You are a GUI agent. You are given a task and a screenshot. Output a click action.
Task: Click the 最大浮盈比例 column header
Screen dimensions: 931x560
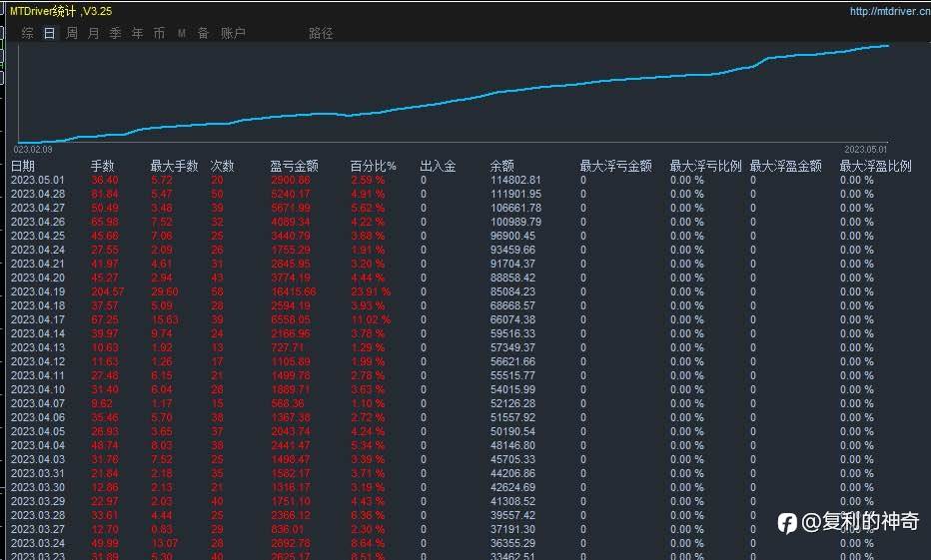click(x=875, y=166)
